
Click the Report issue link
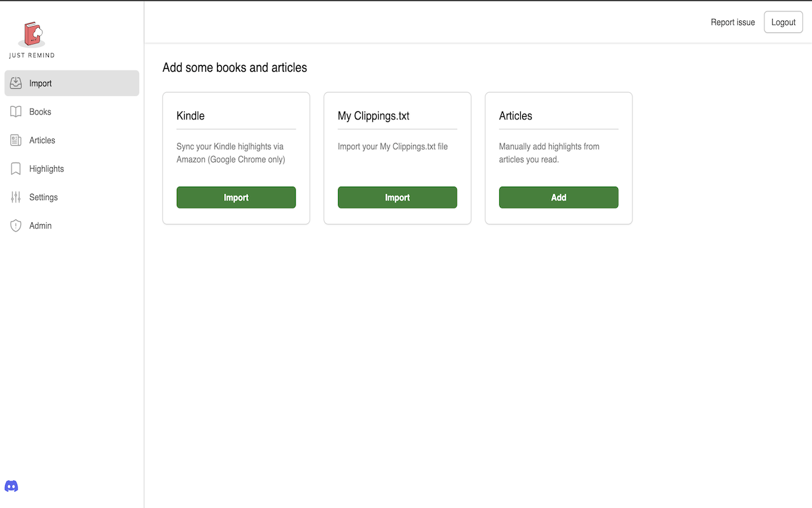coord(733,22)
